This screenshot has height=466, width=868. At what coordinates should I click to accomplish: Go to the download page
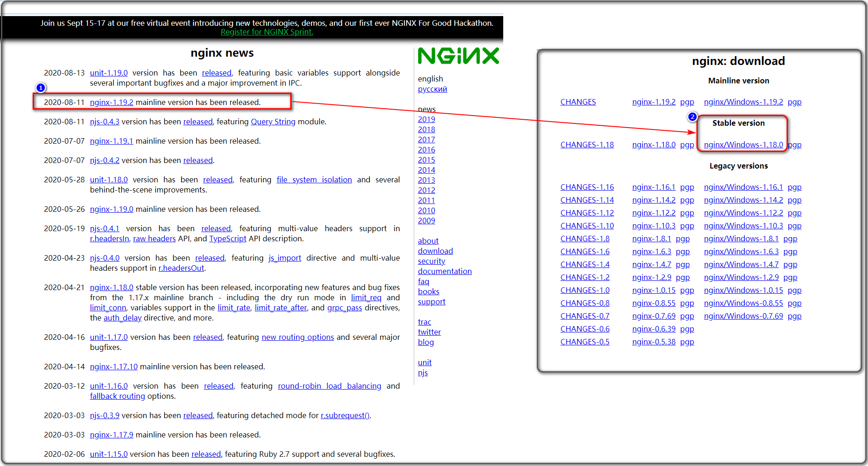[x=435, y=251]
